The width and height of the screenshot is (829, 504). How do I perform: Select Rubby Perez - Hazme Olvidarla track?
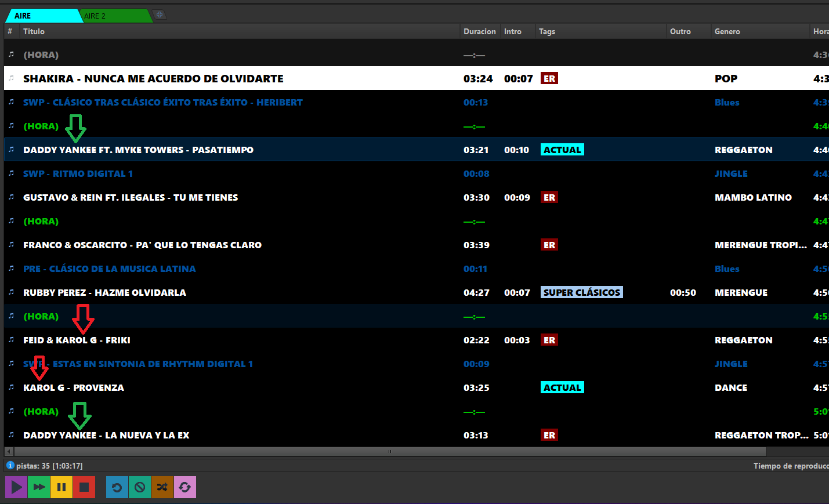(x=417, y=292)
